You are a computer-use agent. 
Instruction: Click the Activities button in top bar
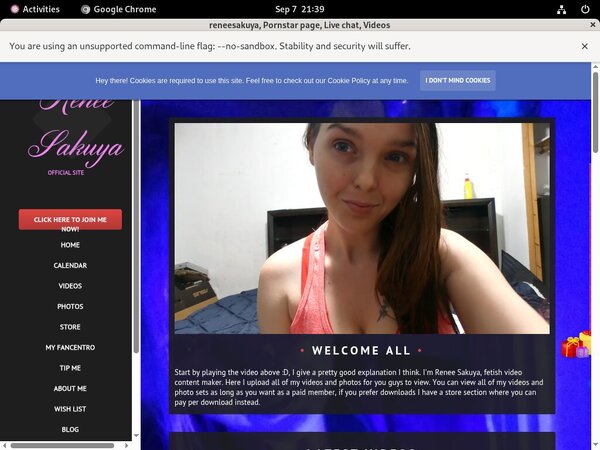click(35, 9)
